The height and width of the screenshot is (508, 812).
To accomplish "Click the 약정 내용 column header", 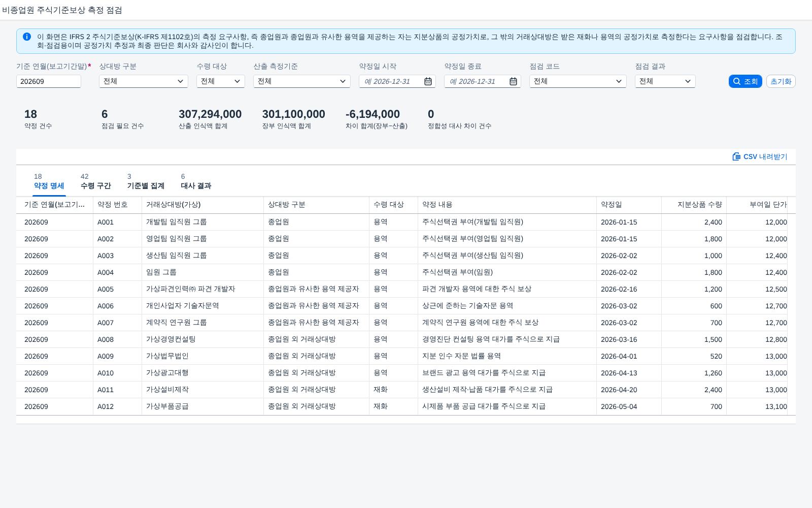I will point(507,205).
